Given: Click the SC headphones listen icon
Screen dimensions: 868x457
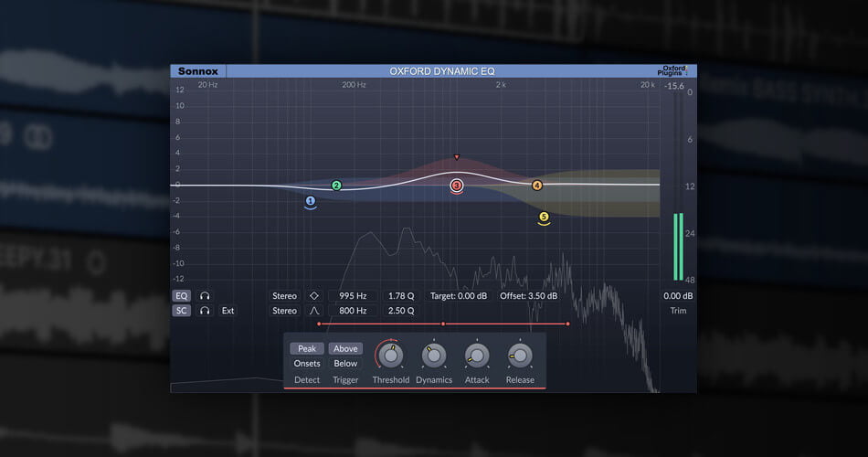Looking at the screenshot, I should [206, 311].
